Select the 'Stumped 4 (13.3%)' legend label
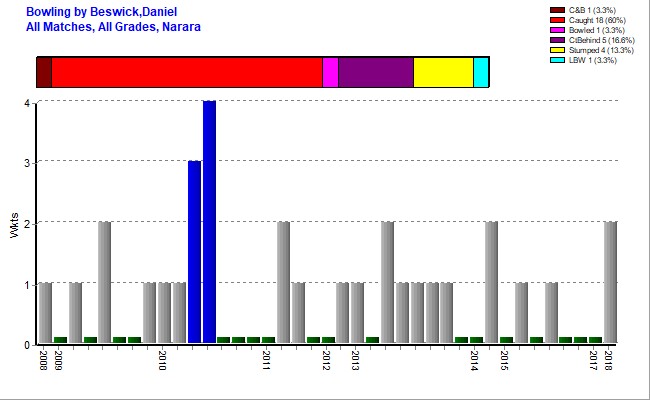Image resolution: width=650 pixels, height=400 pixels. click(601, 50)
